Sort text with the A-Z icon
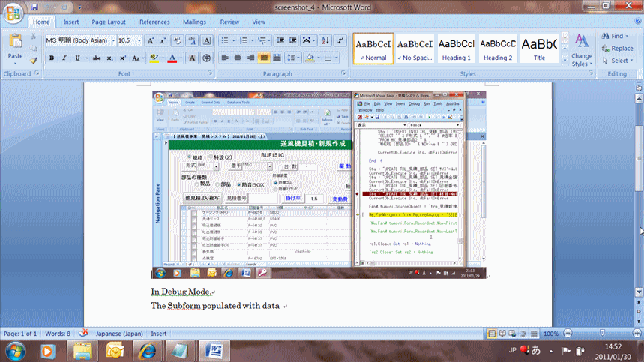Image resolution: width=644 pixels, height=362 pixels. 325,40
